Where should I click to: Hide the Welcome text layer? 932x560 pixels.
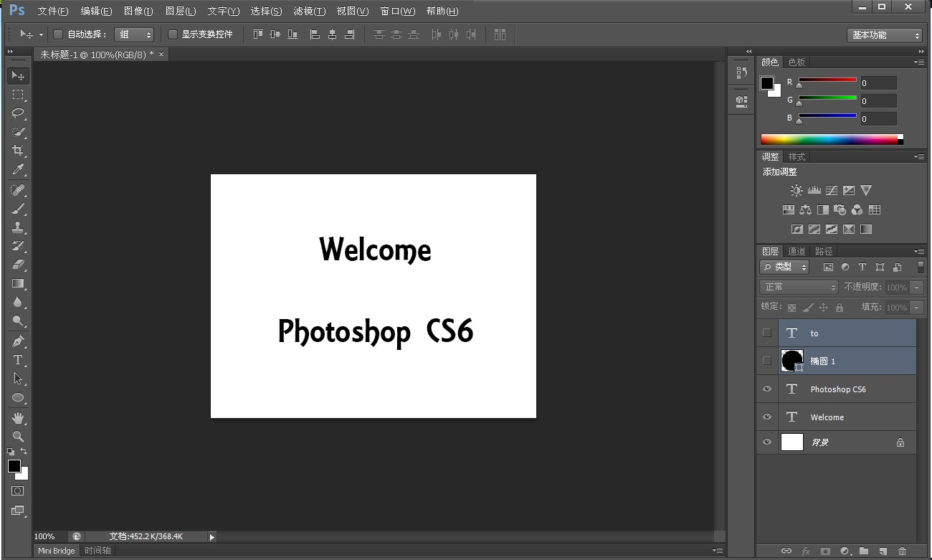point(767,417)
